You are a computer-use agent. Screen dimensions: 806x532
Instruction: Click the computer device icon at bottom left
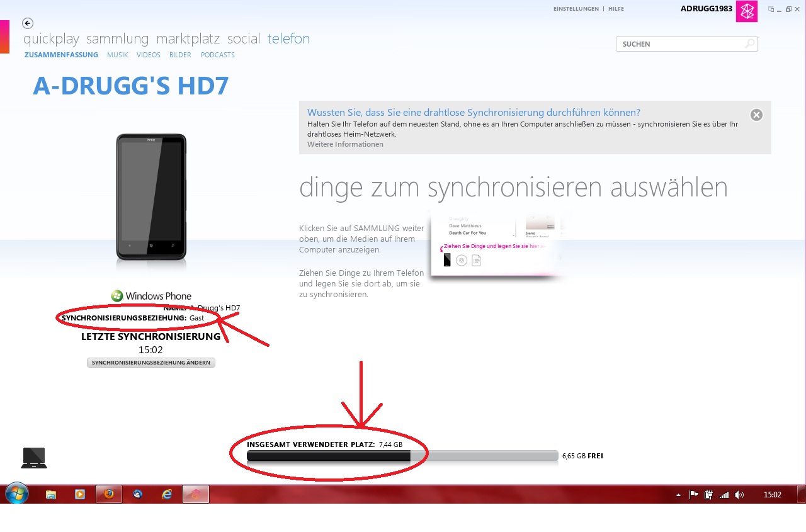coord(34,458)
